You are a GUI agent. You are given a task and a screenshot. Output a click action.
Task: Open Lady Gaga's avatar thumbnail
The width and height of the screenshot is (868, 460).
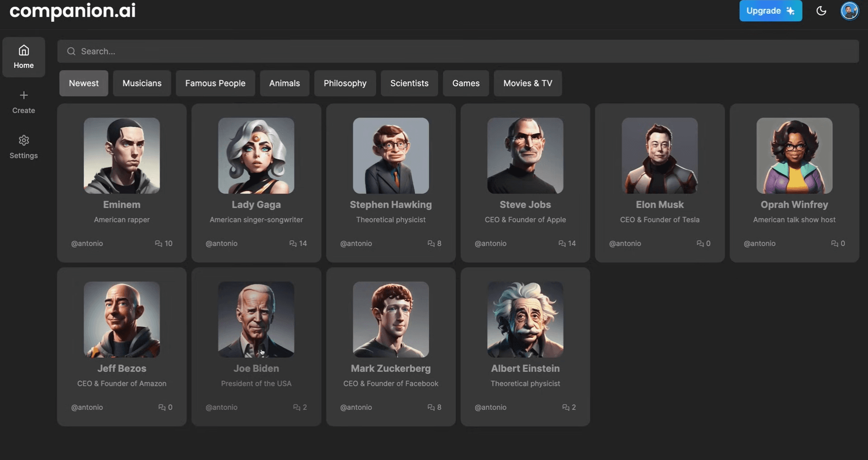click(x=256, y=156)
